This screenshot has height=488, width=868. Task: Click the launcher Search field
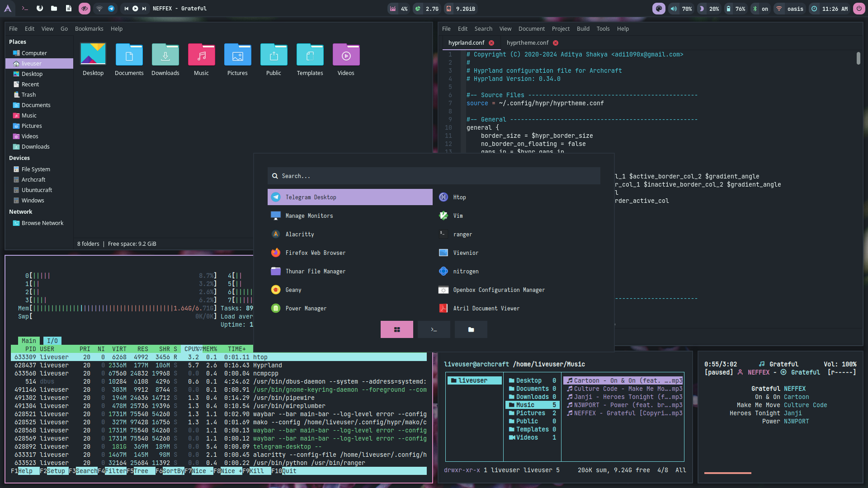(434, 176)
